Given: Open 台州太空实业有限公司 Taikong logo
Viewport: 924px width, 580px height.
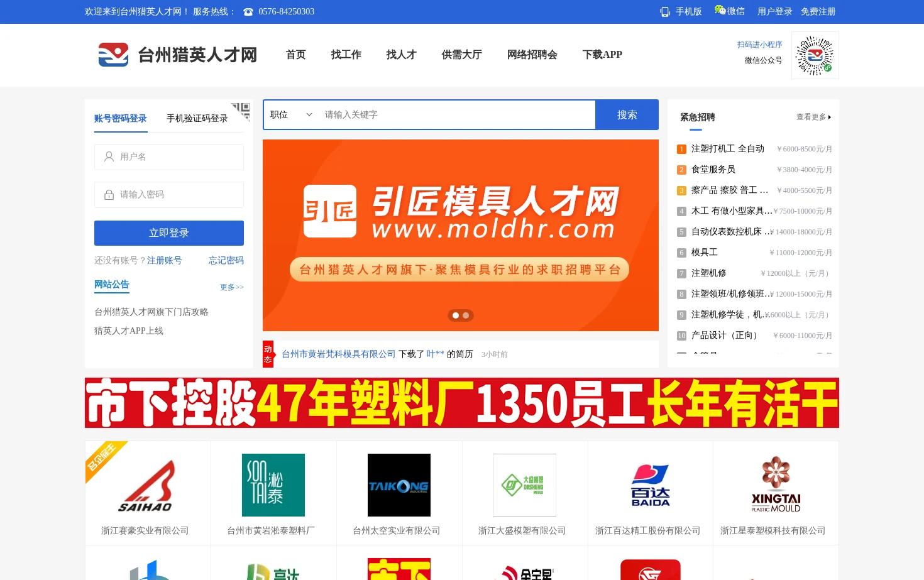Looking at the screenshot, I should pyautogui.click(x=399, y=485).
